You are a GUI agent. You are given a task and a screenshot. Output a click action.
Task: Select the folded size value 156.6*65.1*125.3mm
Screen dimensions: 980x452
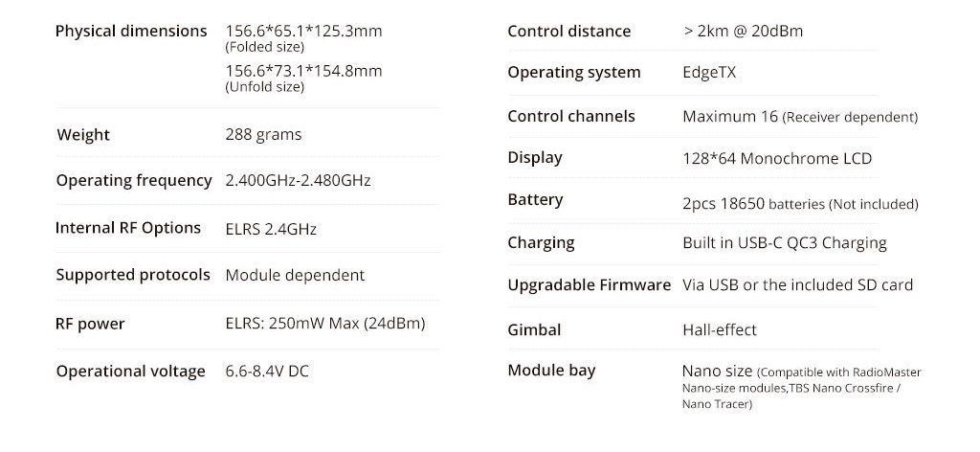303,31
